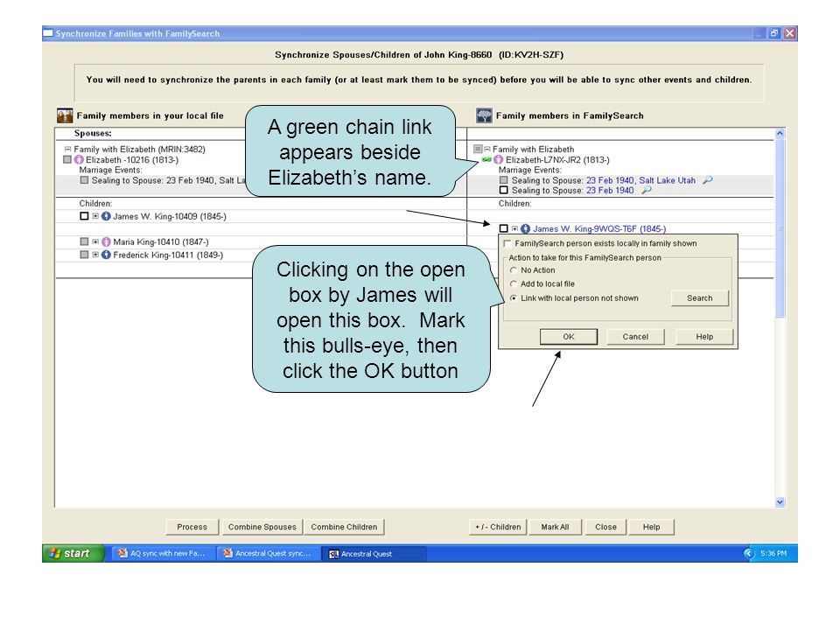
Task: Collapse local Family with Elizabeth (MRIN:3482)
Action: point(68,149)
